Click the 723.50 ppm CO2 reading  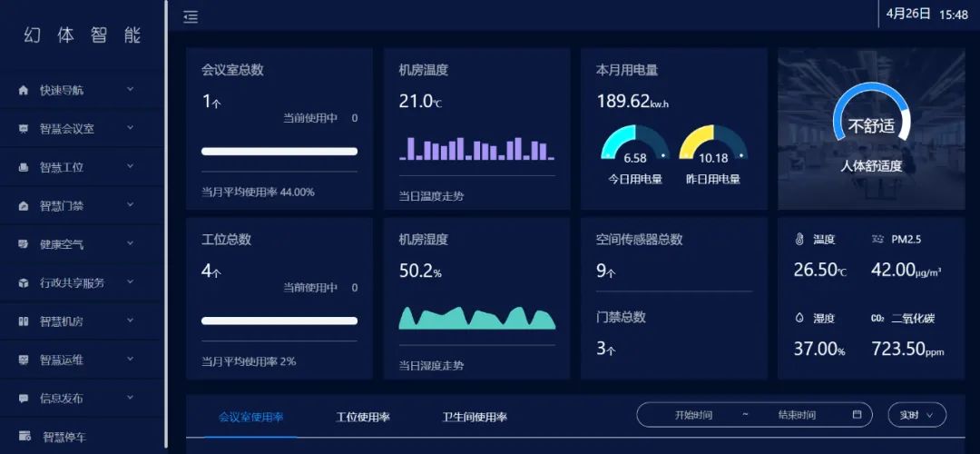(907, 349)
